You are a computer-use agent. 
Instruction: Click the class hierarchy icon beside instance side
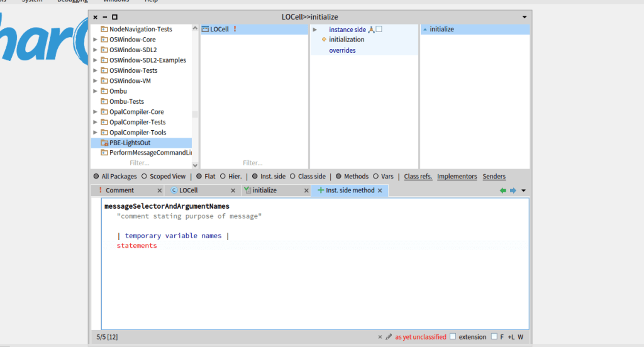(371, 30)
